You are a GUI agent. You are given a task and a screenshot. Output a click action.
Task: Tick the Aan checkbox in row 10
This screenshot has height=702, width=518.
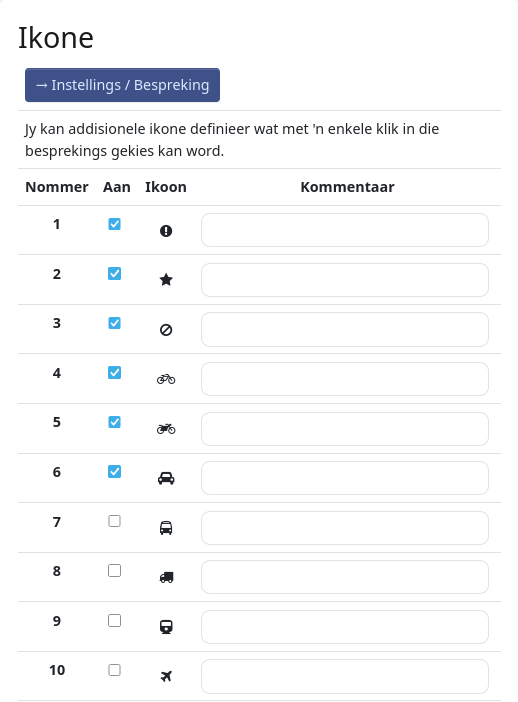click(x=114, y=670)
